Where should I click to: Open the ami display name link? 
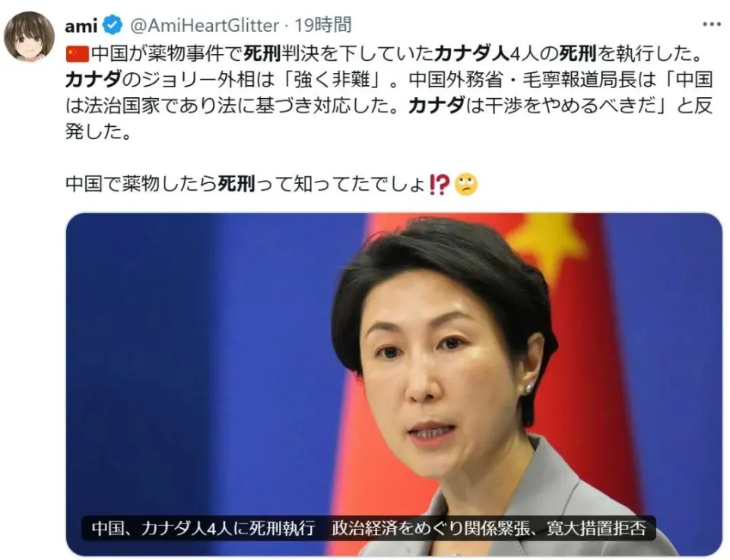[81, 26]
